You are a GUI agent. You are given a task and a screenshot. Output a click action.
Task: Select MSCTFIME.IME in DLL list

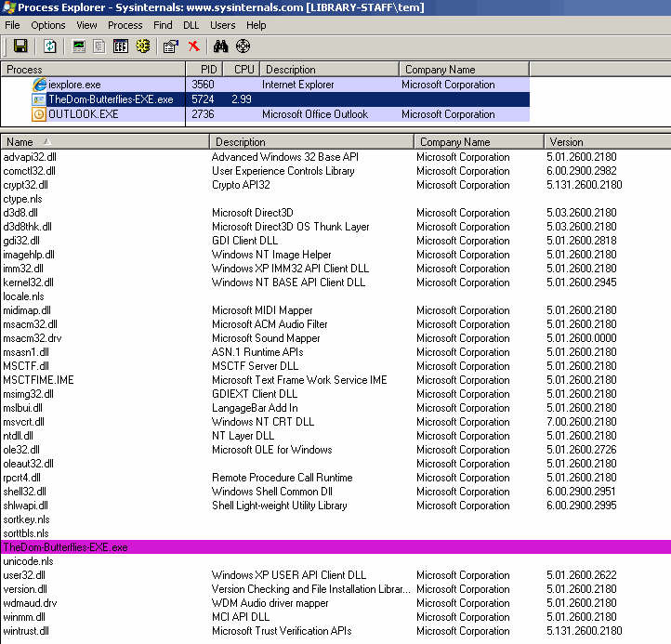coord(38,380)
